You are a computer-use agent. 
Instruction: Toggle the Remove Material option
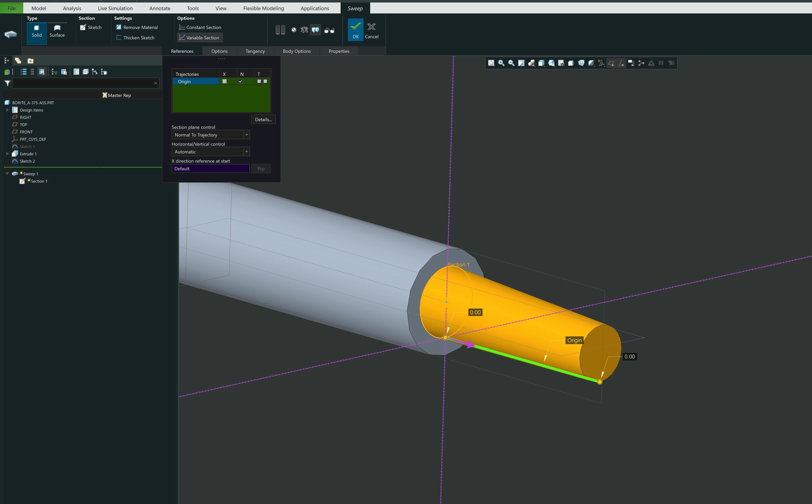tap(119, 27)
